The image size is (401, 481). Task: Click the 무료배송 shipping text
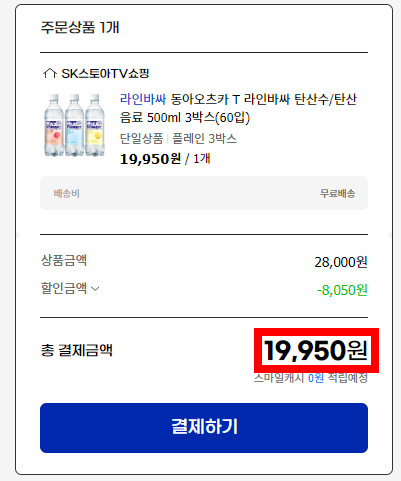(337, 193)
